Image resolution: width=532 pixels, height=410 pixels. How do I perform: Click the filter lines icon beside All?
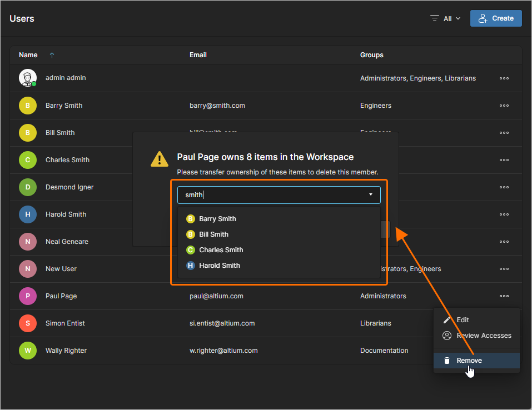click(x=435, y=18)
